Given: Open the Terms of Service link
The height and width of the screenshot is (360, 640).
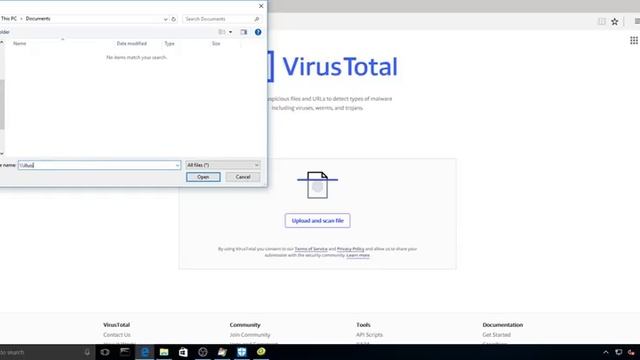Looking at the screenshot, I should 311,249.
